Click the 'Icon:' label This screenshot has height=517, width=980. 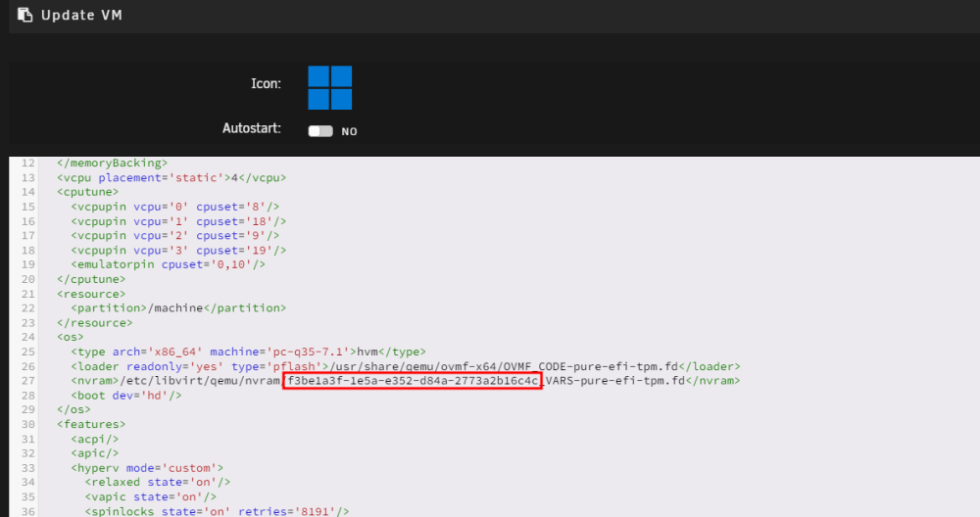click(266, 83)
